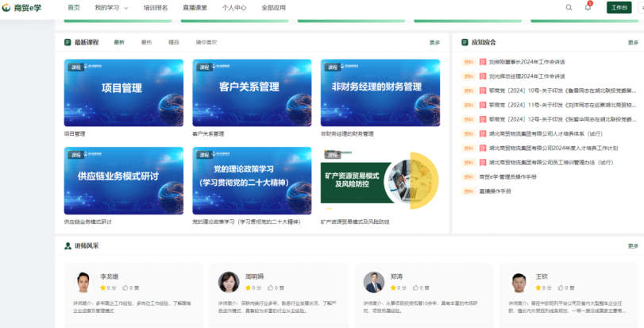Click the 讲师风采 section icon
The image size is (644, 328).
pyautogui.click(x=67, y=245)
